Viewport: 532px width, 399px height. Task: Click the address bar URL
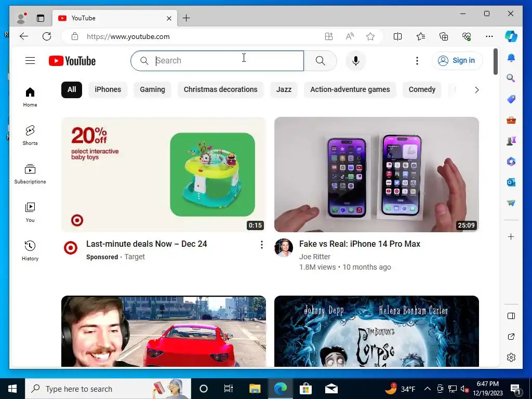[x=128, y=37]
